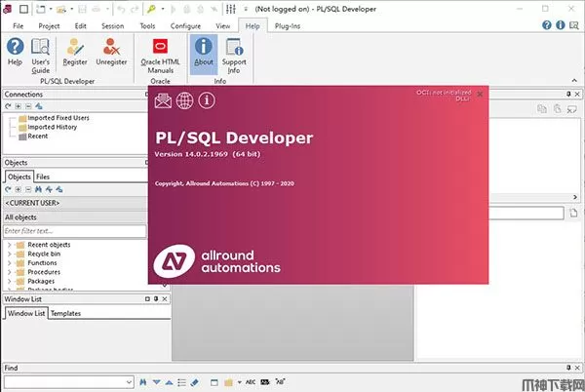The width and height of the screenshot is (585, 392).
Task: Click the list results icon in Find bar
Action: pos(181,382)
